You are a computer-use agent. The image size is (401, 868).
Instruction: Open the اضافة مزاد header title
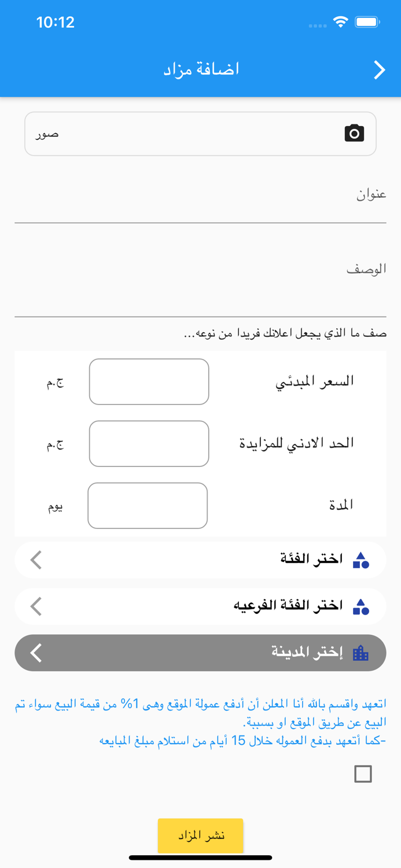click(200, 69)
